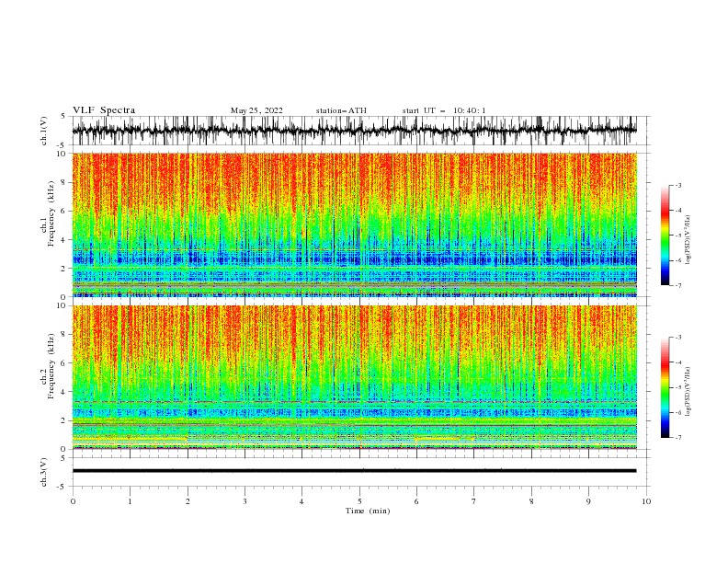Click the "ch.1(V)" waveform axis label
Screen dimensions: 728x563
pyautogui.click(x=44, y=131)
